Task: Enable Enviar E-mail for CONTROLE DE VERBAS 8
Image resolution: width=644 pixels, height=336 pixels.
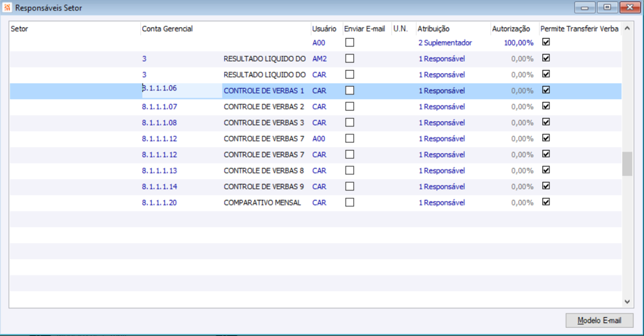Action: [349, 170]
